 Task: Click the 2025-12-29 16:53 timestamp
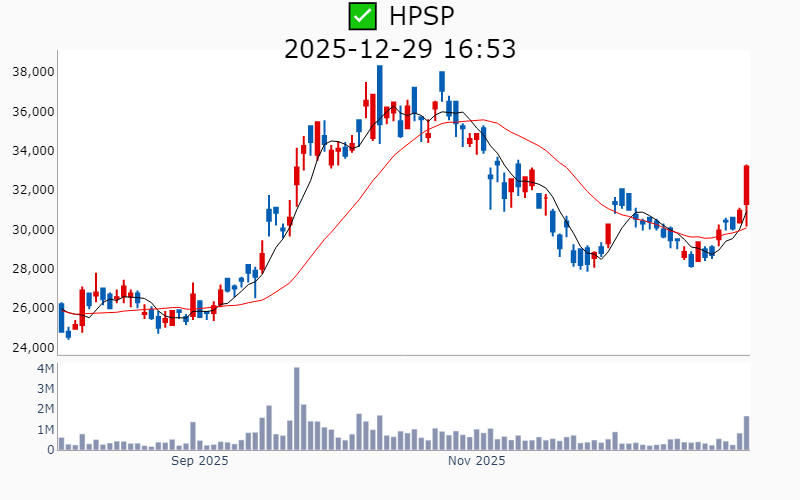pos(400,48)
